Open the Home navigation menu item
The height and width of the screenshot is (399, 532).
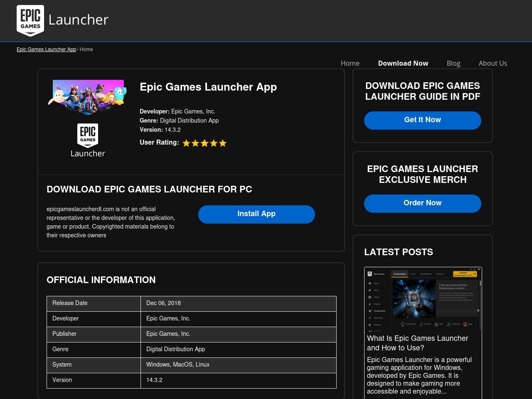coord(350,63)
